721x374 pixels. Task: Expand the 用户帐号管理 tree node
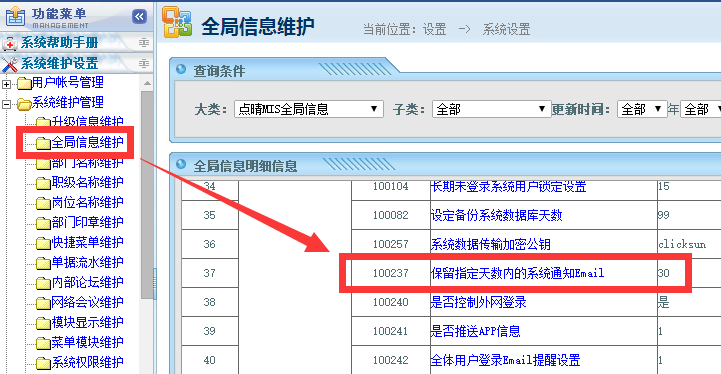coord(6,84)
